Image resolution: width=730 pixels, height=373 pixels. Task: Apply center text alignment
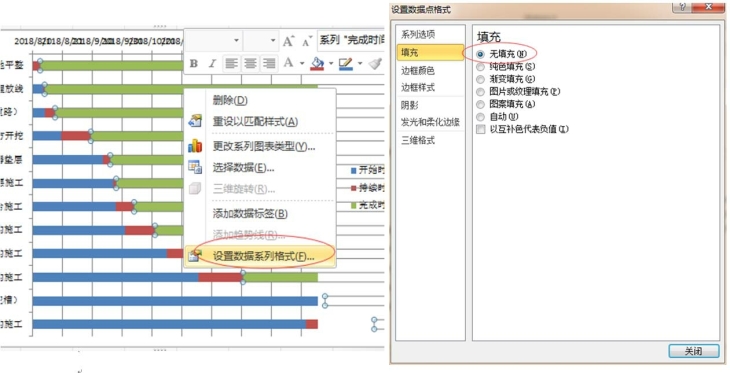tap(250, 63)
